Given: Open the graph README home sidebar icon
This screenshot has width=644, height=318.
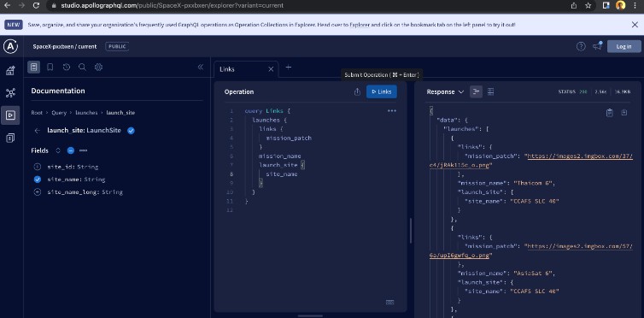Looking at the screenshot, I should (x=11, y=71).
